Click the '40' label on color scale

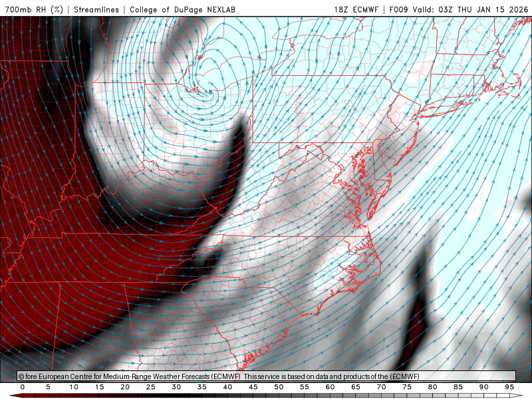227,387
